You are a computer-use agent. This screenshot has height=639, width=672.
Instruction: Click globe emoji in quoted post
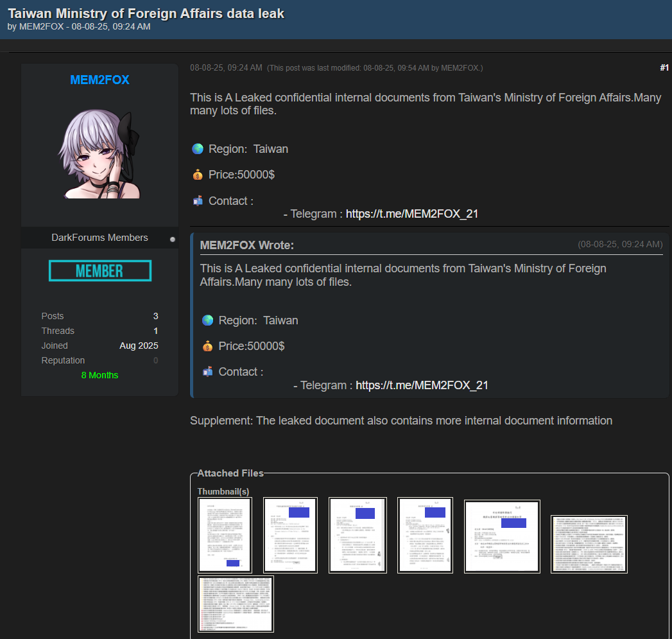[x=207, y=320]
